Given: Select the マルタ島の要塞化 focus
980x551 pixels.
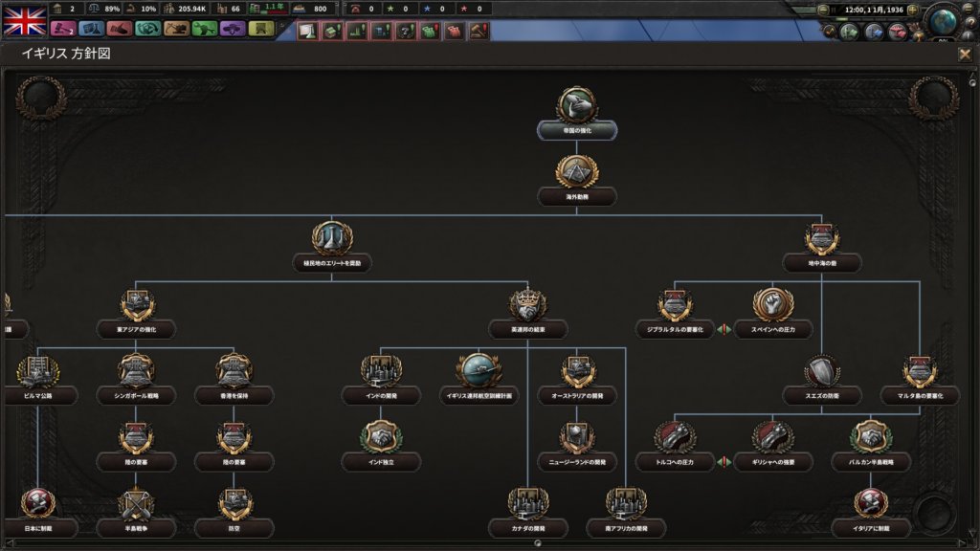Looking at the screenshot, I should click(x=920, y=379).
